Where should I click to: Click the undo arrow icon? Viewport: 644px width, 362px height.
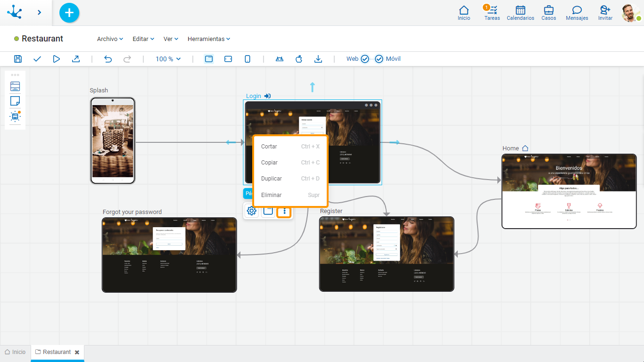pyautogui.click(x=108, y=59)
